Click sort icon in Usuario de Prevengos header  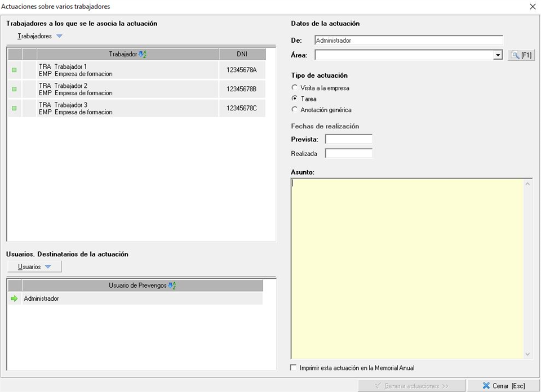(x=172, y=286)
